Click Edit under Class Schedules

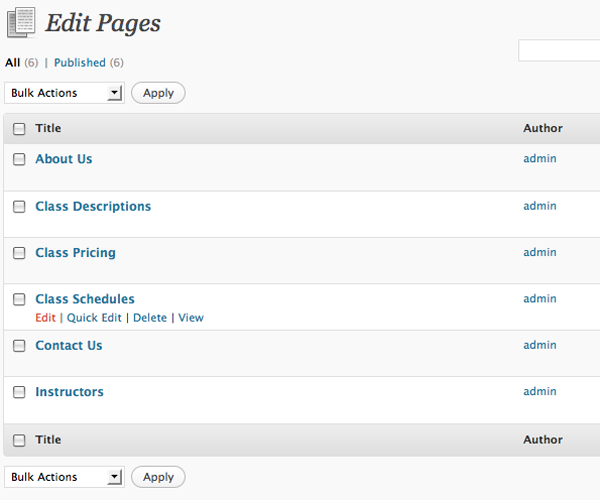click(x=46, y=318)
